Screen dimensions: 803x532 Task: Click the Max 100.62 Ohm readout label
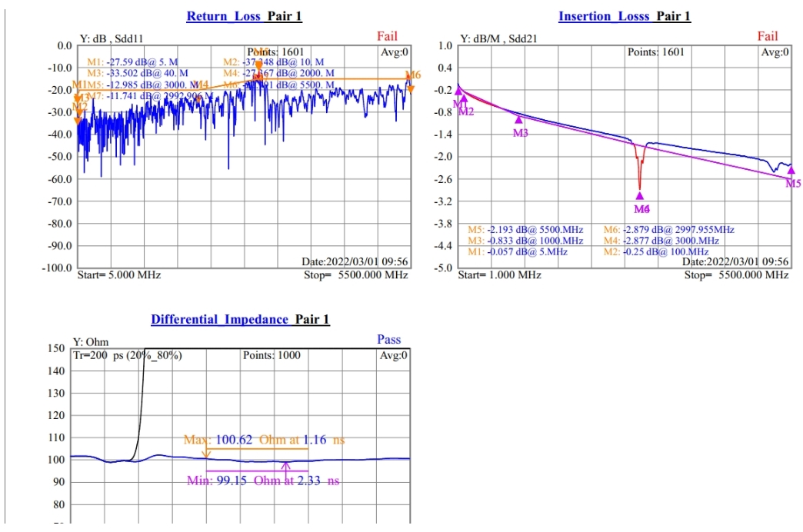click(x=265, y=440)
